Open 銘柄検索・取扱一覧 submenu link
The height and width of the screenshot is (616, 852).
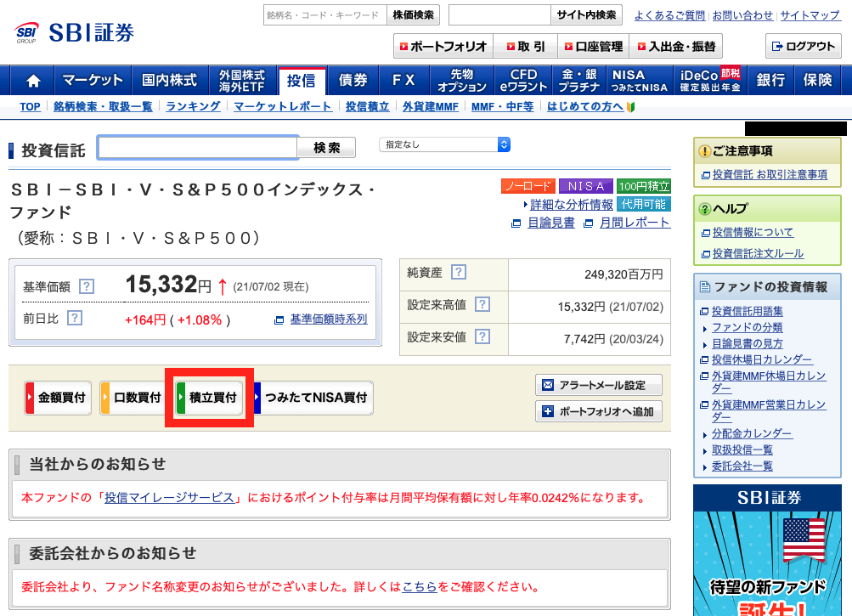point(103,106)
